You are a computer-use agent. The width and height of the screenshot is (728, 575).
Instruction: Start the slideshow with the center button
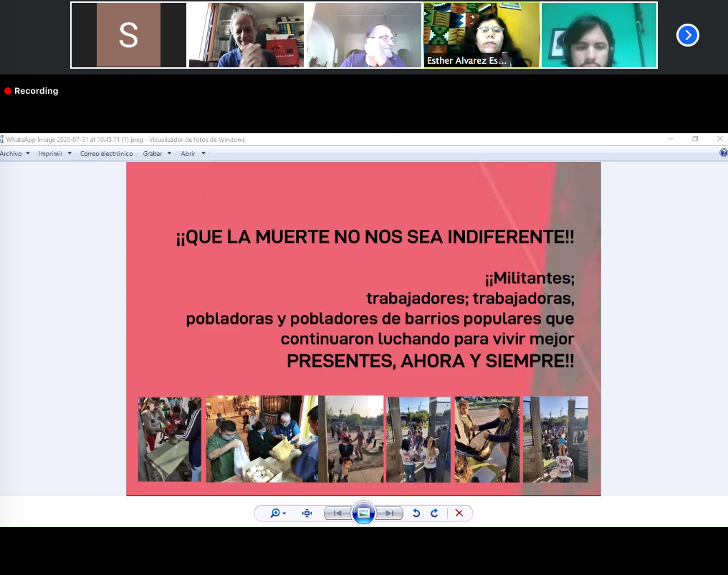363,513
